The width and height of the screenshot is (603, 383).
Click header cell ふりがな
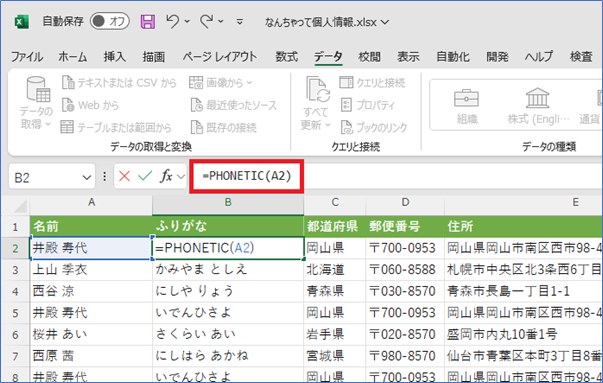coord(228,226)
